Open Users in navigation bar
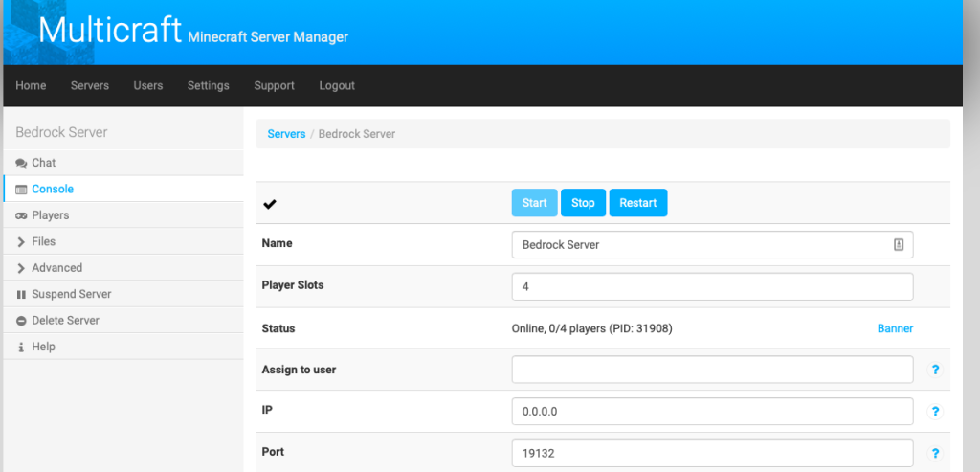Viewport: 980px width, 472px height. (148, 85)
